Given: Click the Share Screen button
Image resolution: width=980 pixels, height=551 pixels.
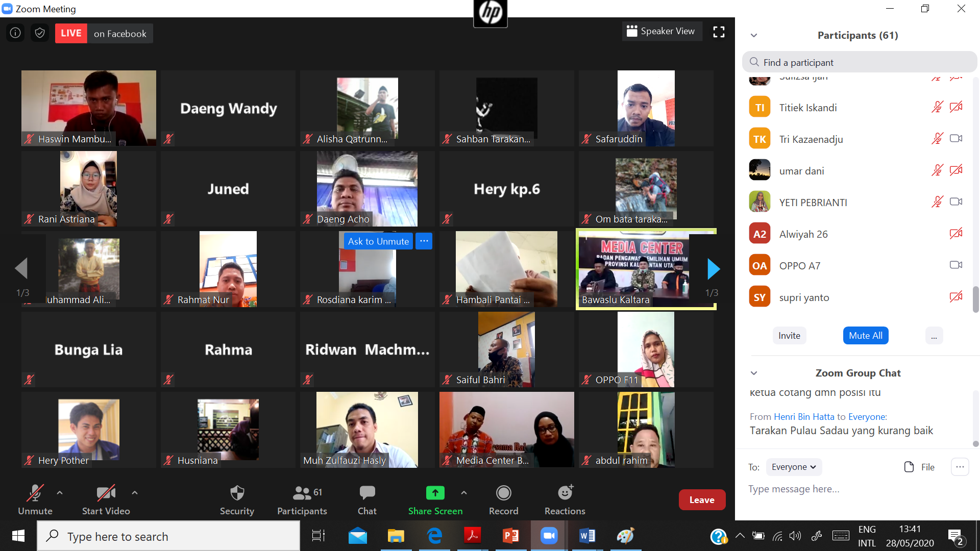Looking at the screenshot, I should (x=435, y=499).
